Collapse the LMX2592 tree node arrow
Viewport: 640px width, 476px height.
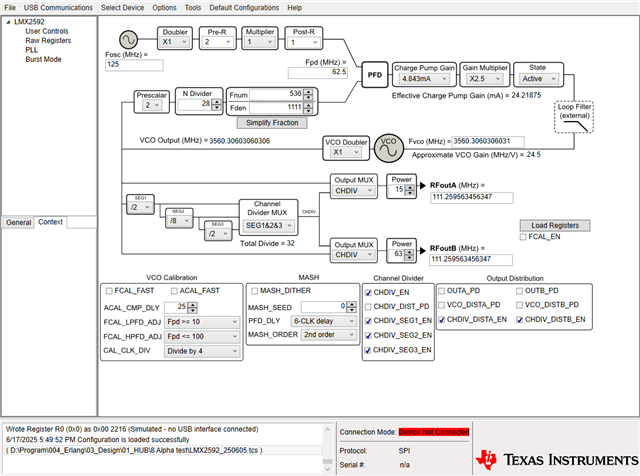point(8,22)
